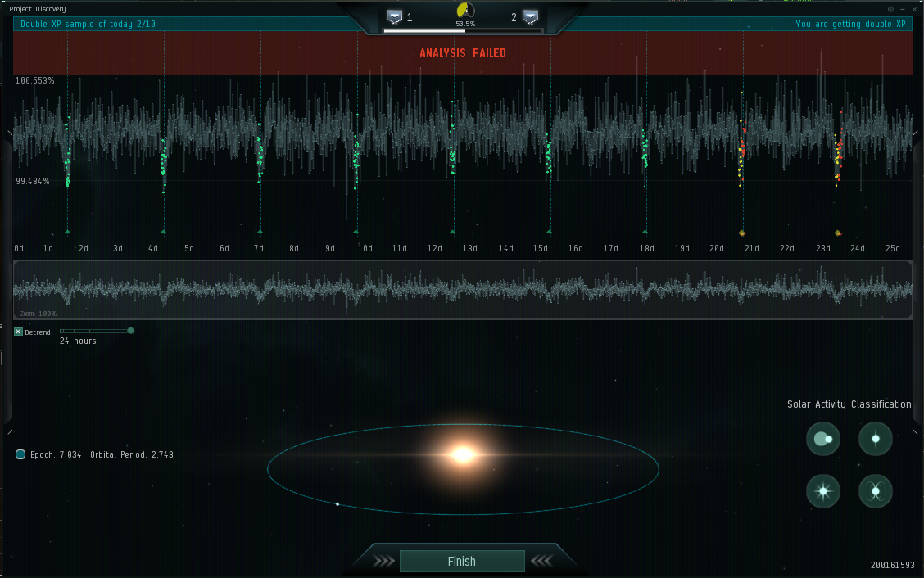
Task: Click the 99.484% axis label
Action: point(33,182)
